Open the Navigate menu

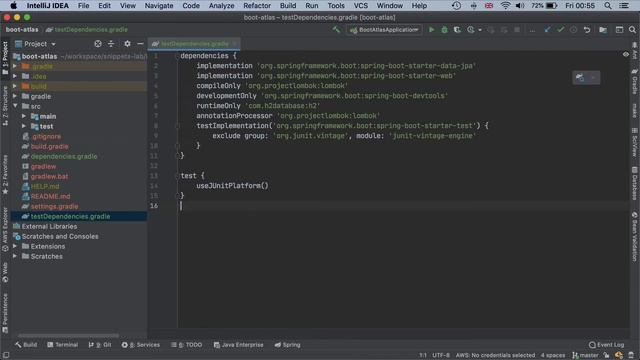point(159,6)
